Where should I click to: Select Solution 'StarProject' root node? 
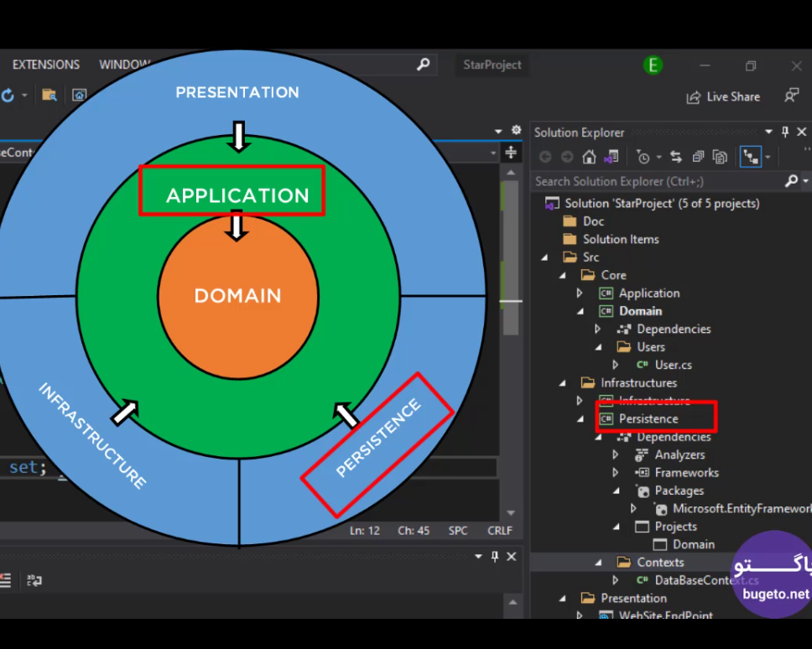pos(662,204)
